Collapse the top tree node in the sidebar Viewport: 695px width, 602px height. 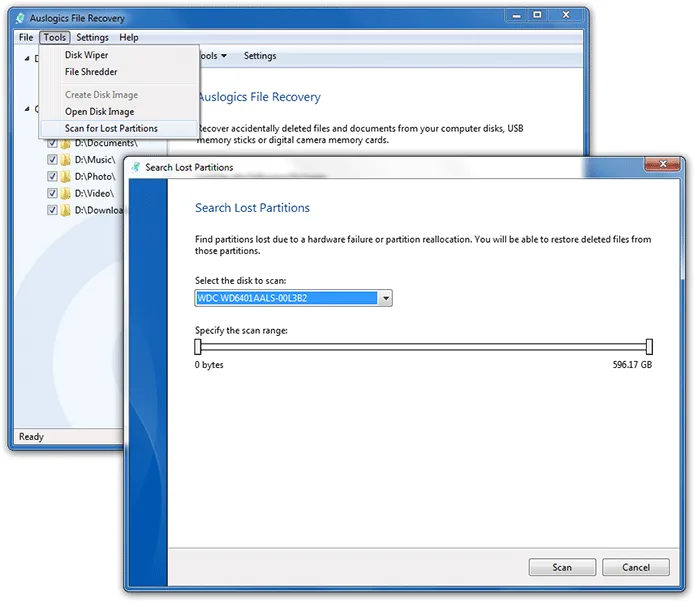tap(27, 58)
